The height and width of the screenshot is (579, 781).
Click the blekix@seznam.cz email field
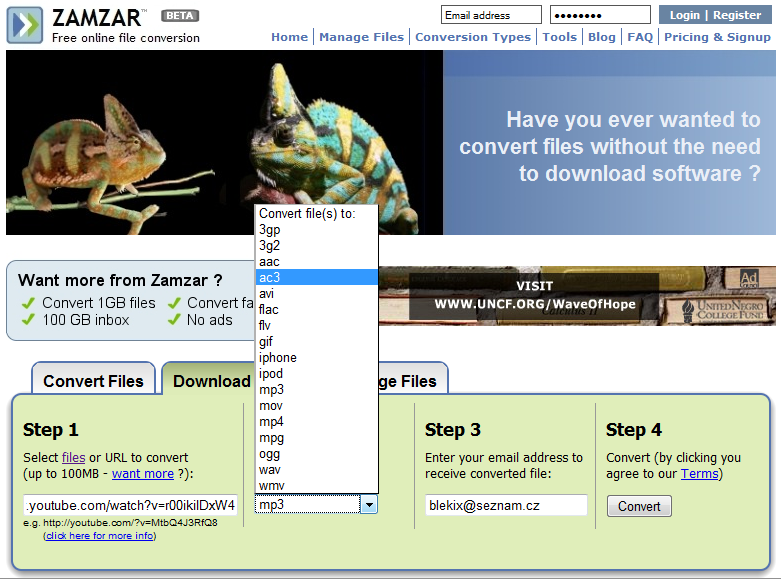click(x=506, y=505)
